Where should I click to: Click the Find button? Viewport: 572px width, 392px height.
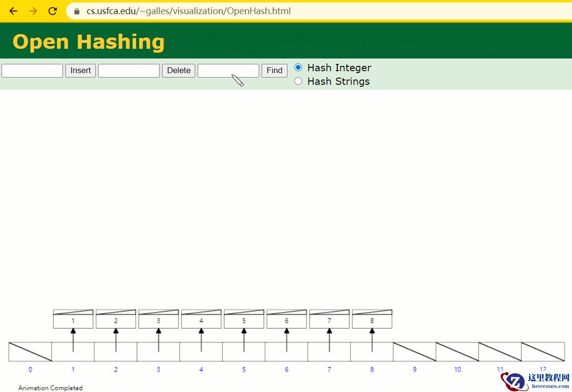pos(274,70)
